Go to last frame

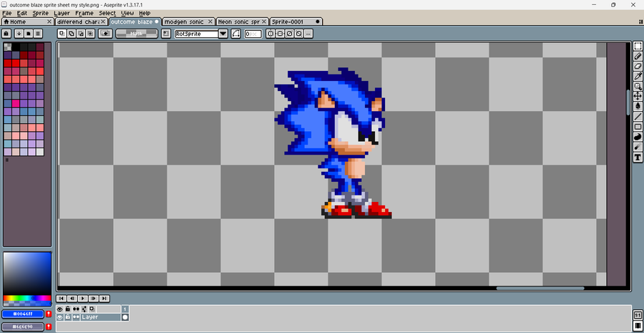click(x=104, y=299)
